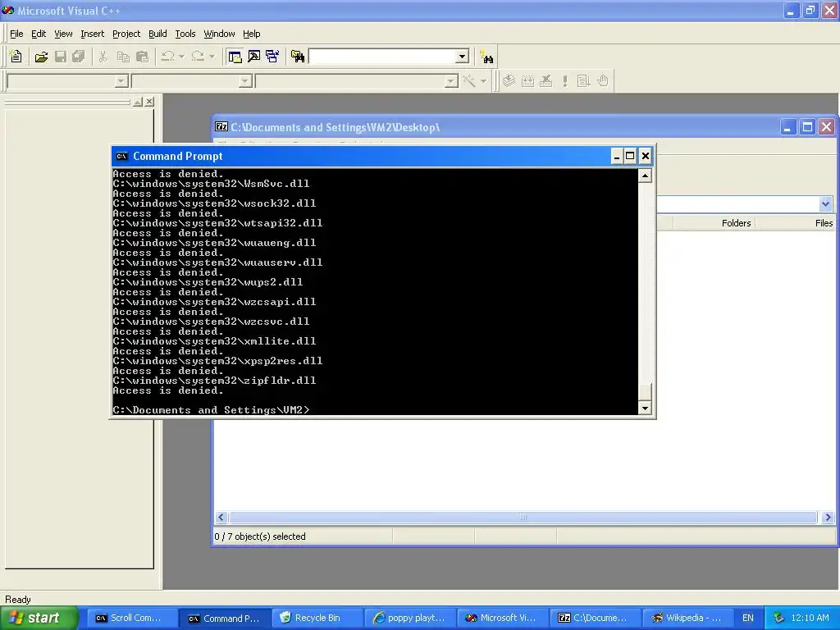This screenshot has width=840, height=630.
Task: Switch to Scroll Com... taskbar button
Action: click(131, 618)
